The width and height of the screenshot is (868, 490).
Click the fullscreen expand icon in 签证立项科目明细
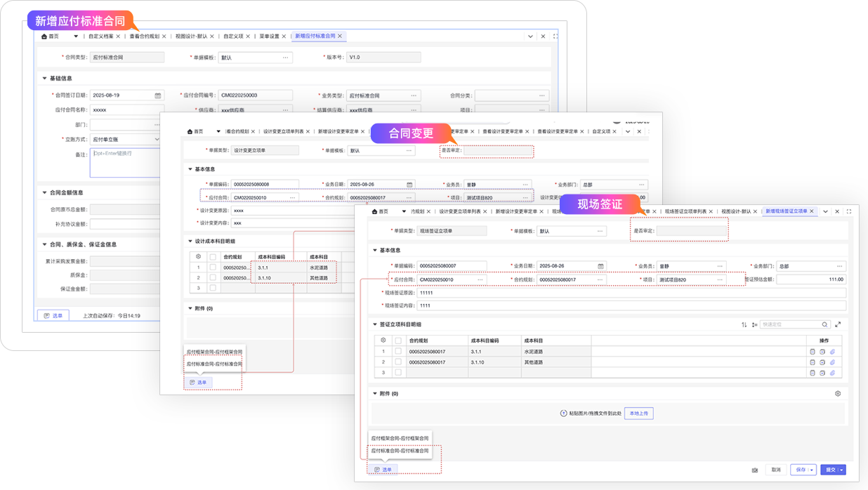[x=838, y=324]
